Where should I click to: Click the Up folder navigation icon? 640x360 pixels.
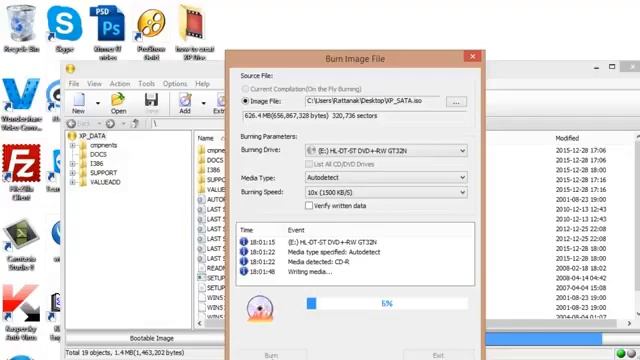tap(136, 124)
